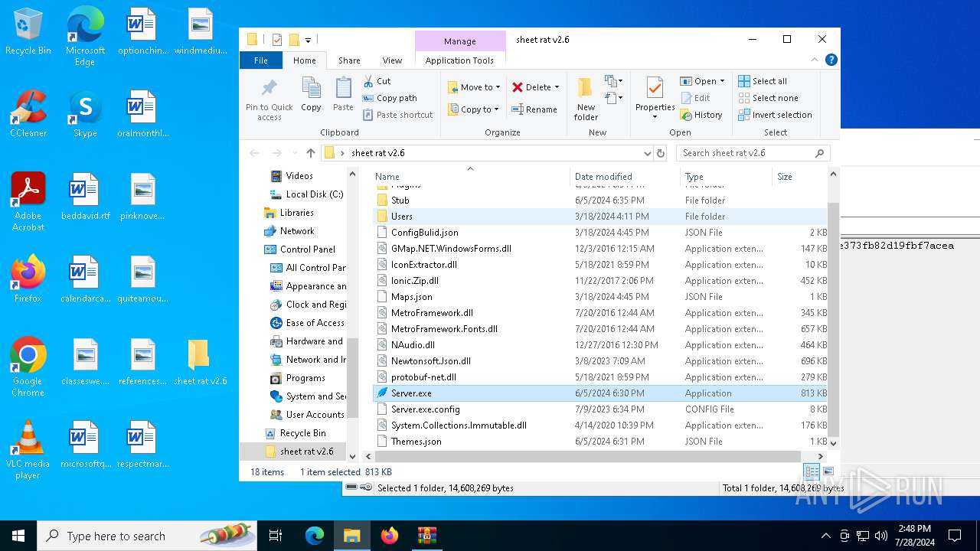Screen dimensions: 980x551
Task: Select Recycle Bin in the navigation pane
Action: 295,433
